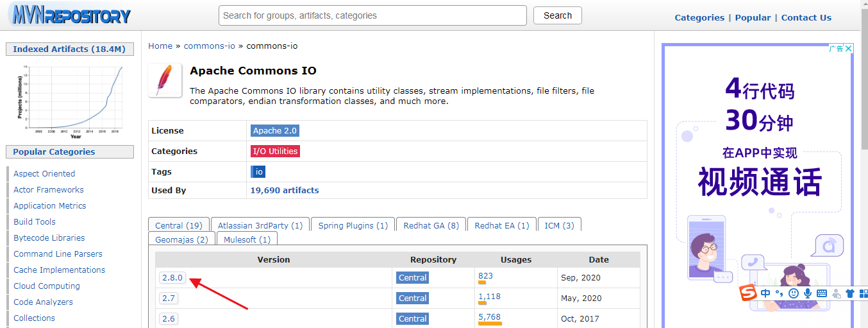This screenshot has width=868, height=328.
Task: Open the Indexed Artifacts growth chart
Action: pos(69,98)
